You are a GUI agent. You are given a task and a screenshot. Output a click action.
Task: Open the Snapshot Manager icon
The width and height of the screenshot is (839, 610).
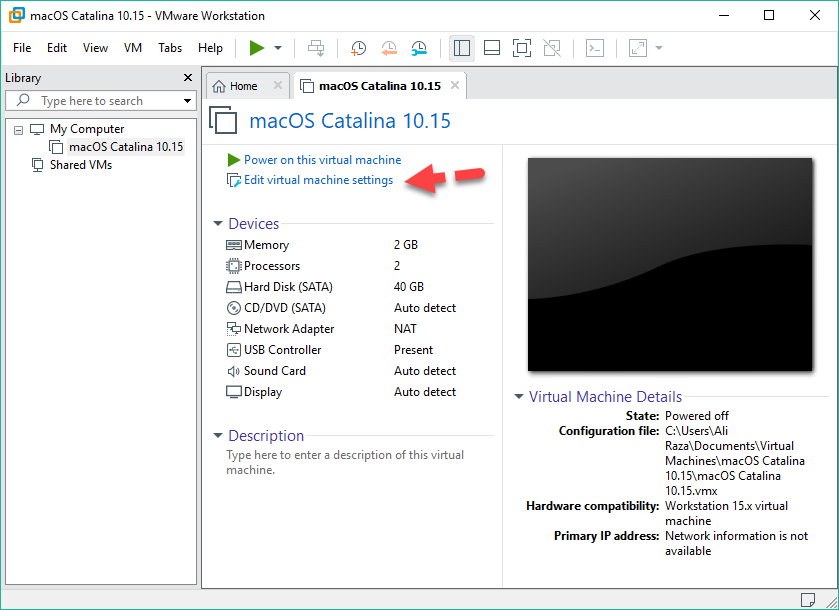tap(419, 48)
